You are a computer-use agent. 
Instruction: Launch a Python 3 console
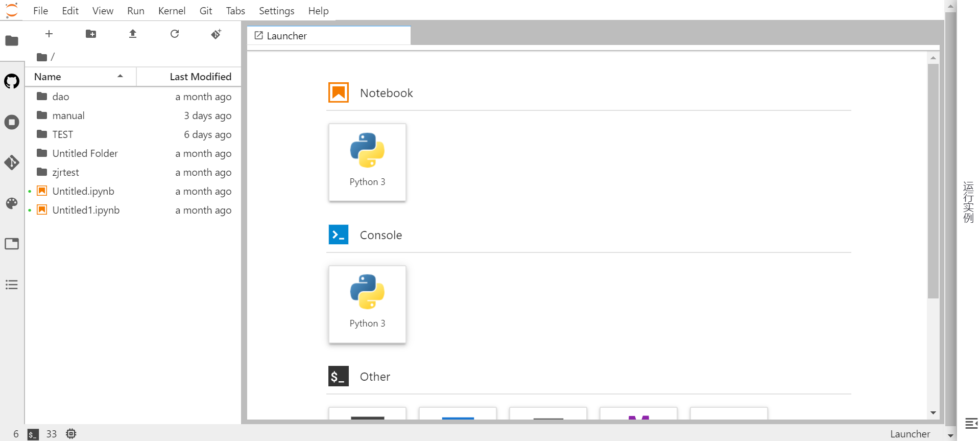(367, 304)
